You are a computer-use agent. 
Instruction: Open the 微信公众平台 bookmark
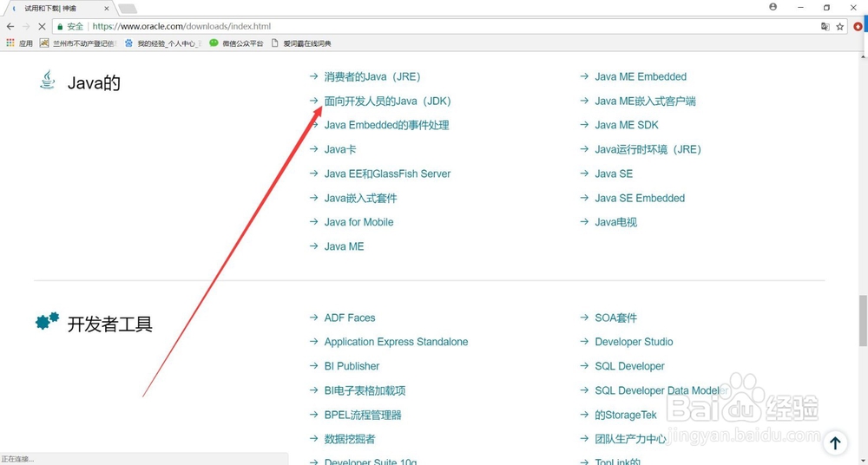(x=236, y=43)
